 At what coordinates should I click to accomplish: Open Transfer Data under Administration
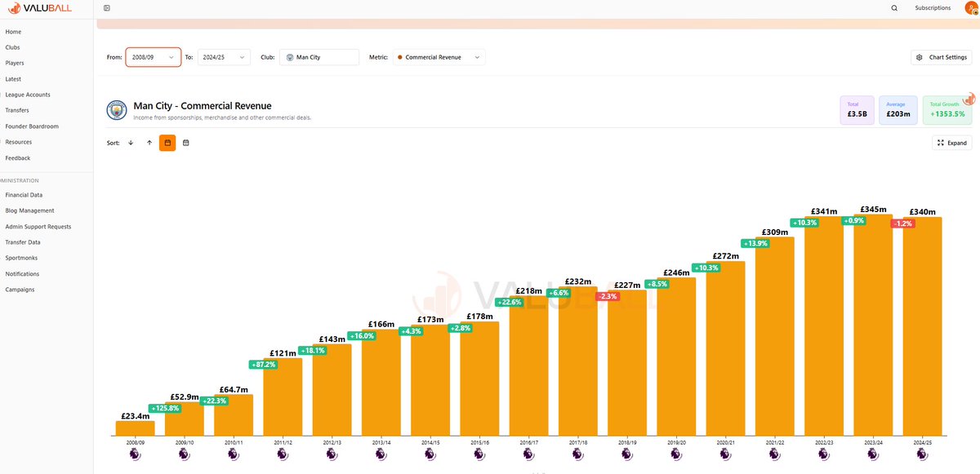click(23, 242)
